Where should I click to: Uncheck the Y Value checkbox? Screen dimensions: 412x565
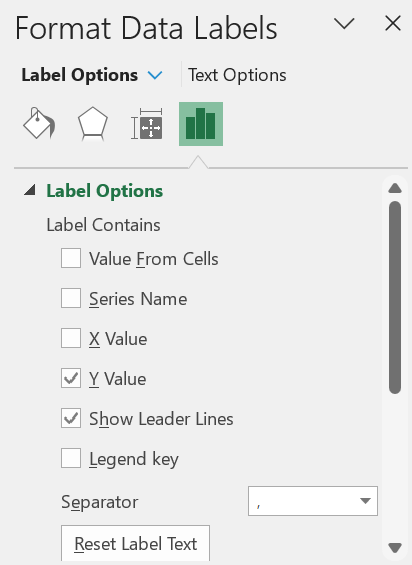(x=71, y=378)
